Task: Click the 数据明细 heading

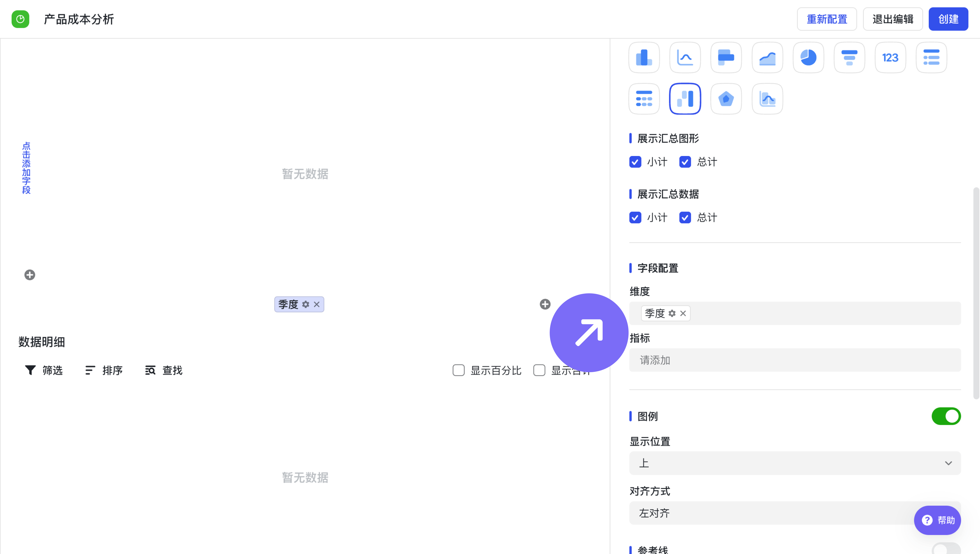Action: pyautogui.click(x=42, y=342)
